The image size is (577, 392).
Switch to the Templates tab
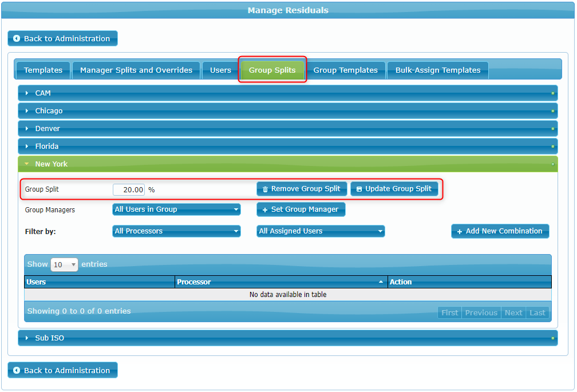pos(43,70)
